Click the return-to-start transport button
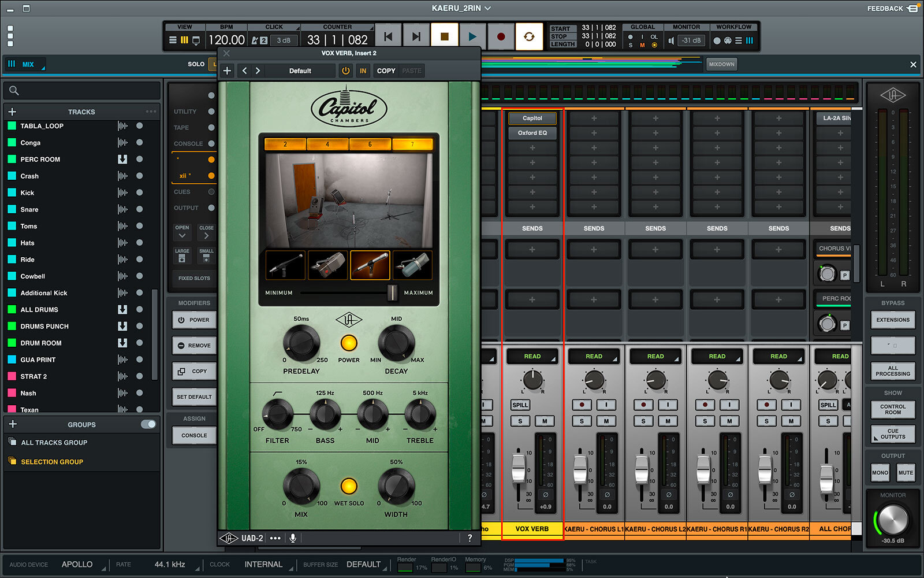Image resolution: width=924 pixels, height=578 pixels. [388, 37]
